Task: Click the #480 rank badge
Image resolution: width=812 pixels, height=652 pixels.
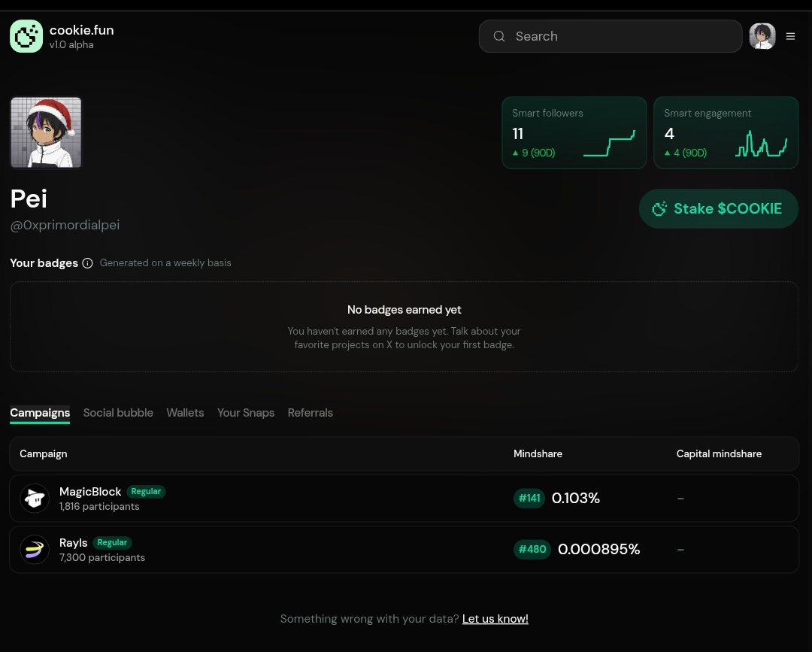Action: pyautogui.click(x=532, y=550)
